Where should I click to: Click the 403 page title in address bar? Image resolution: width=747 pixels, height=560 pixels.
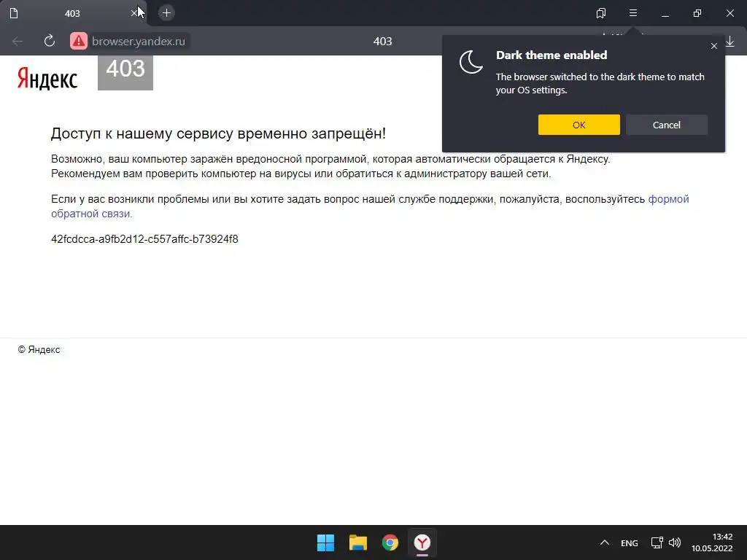(382, 42)
